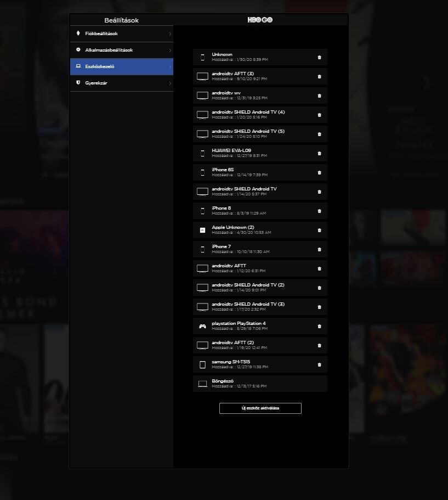
Task: Select the androidtv AFTT (3) label
Action: 233,74
